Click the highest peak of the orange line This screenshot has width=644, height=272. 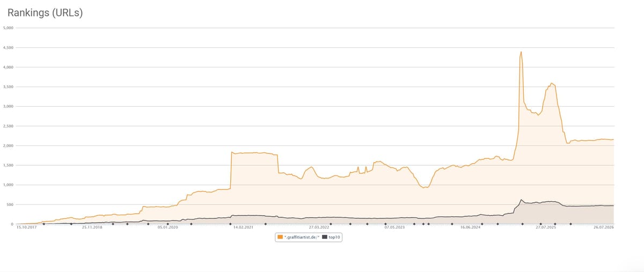click(521, 52)
